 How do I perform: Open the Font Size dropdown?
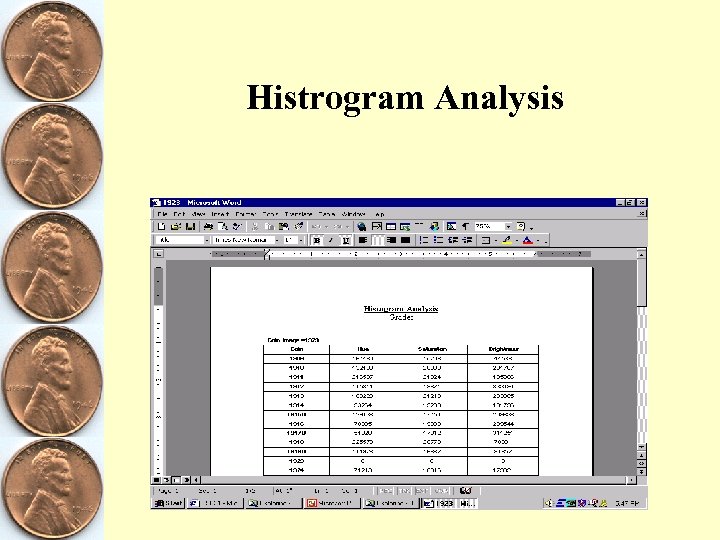[301, 240]
